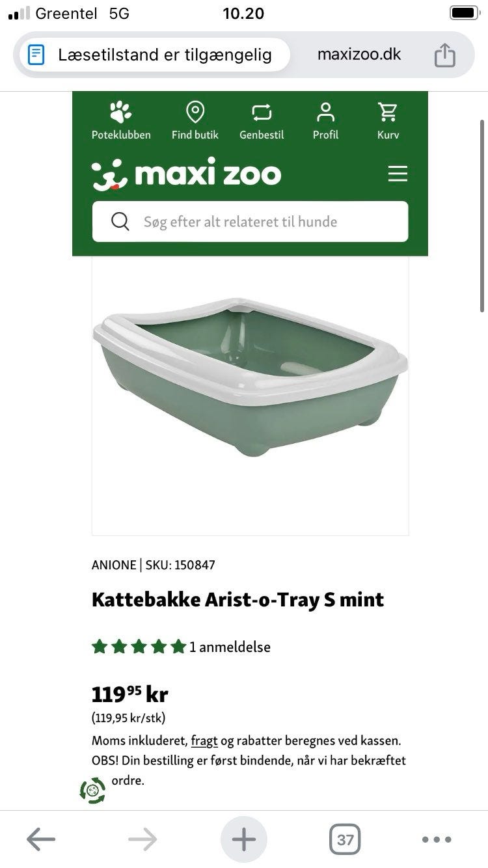
Task: Go back with browser back arrow
Action: [40, 839]
